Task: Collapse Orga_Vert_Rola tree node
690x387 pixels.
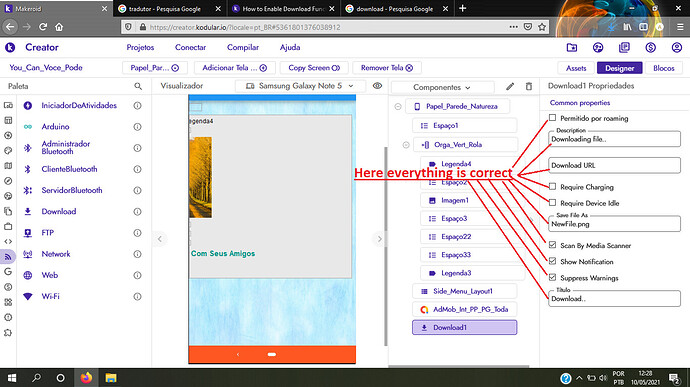Action: coord(406,145)
